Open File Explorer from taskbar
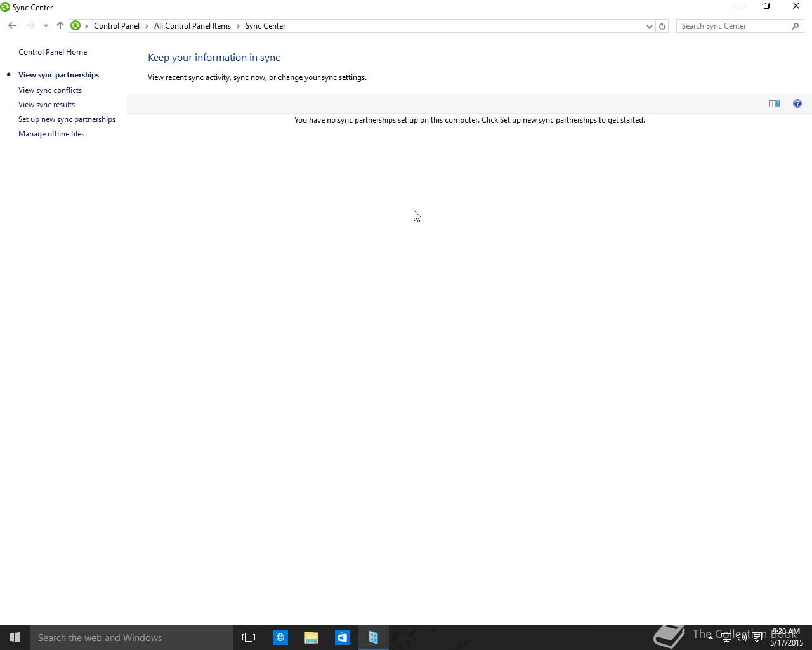The height and width of the screenshot is (650, 812). click(311, 637)
